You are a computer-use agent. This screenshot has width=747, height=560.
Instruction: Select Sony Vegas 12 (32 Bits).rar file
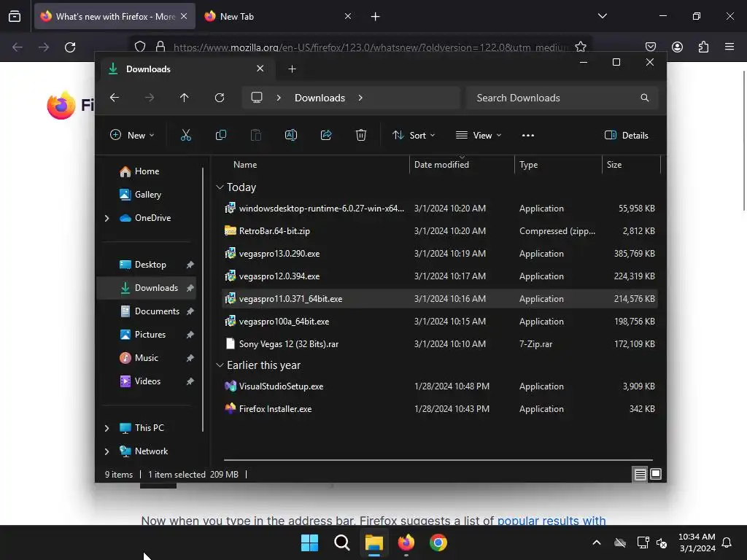[x=440, y=344]
